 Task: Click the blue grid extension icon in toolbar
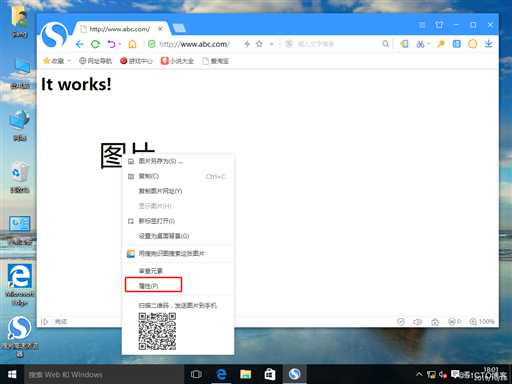click(x=457, y=44)
